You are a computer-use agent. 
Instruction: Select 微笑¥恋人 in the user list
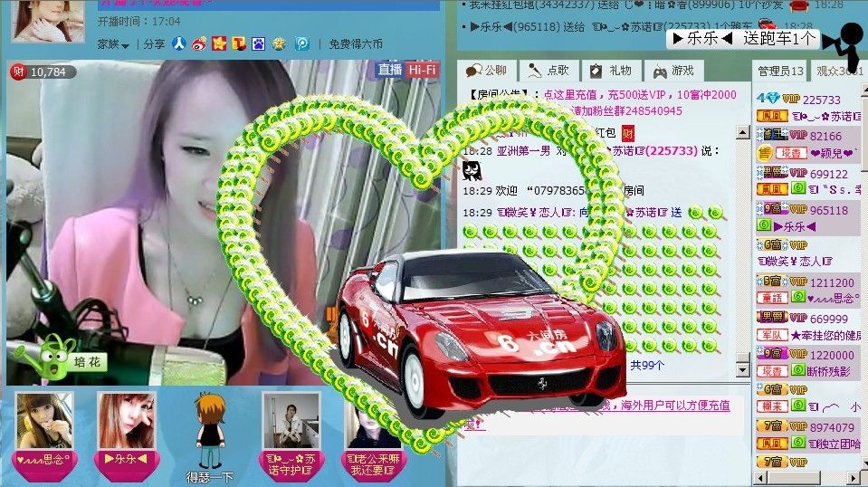(x=796, y=261)
